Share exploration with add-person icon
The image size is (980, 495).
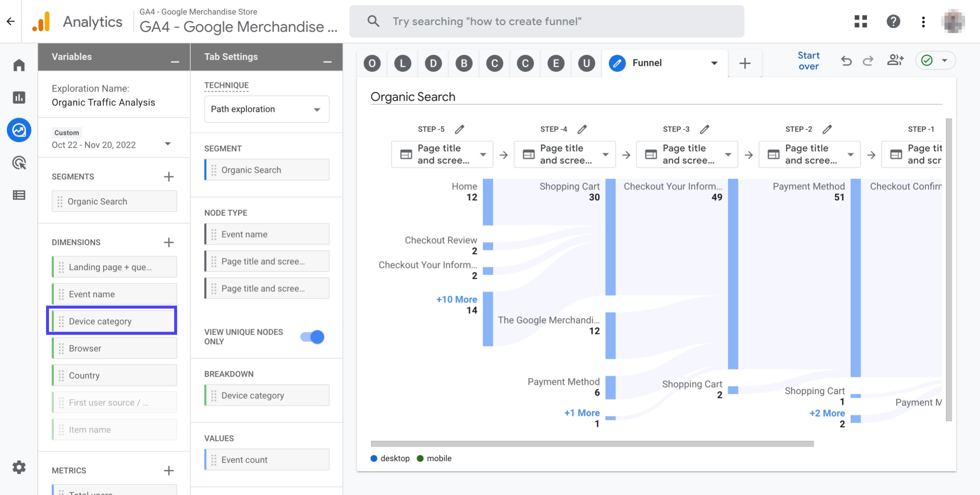point(895,60)
